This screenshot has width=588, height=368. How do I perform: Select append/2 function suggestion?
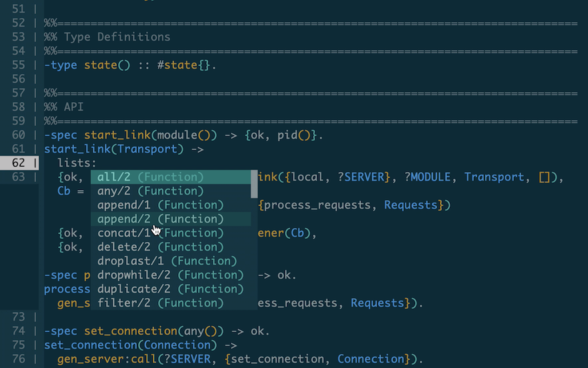pos(171,219)
